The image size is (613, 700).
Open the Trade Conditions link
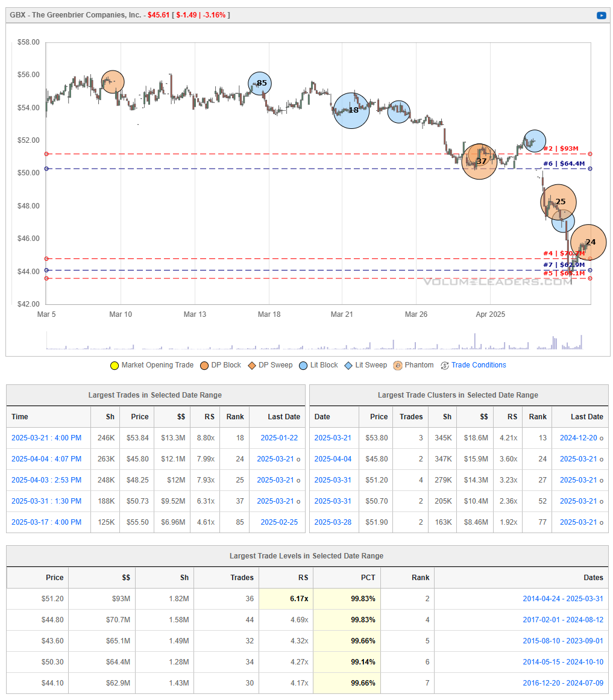479,365
